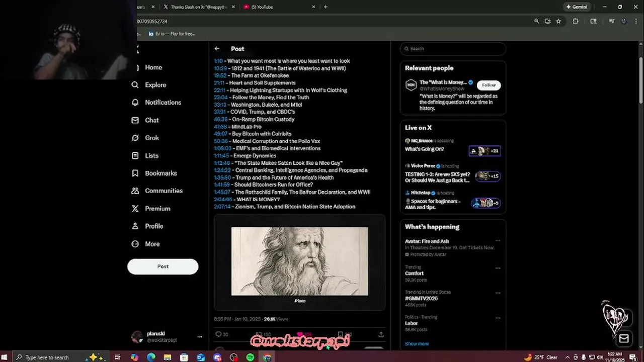Bookmark this page with the star icon
Image resolution: width=644 pixels, height=362 pixels.
click(558, 22)
